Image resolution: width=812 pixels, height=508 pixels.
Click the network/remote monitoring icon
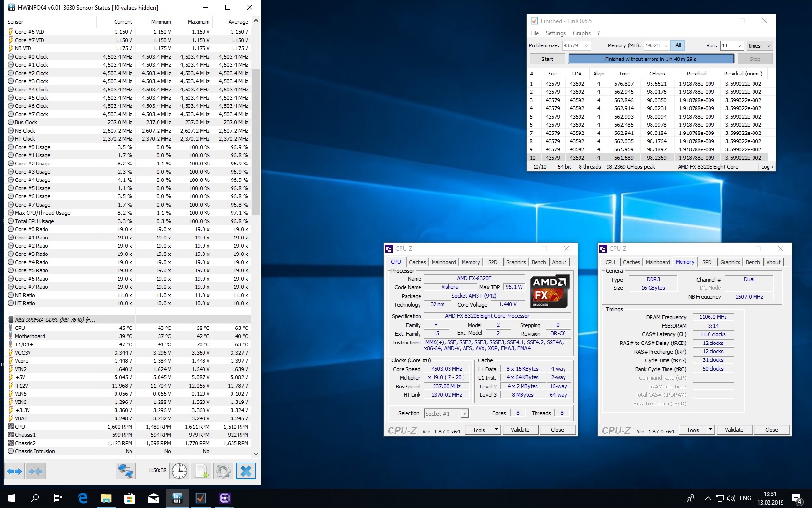click(x=126, y=471)
